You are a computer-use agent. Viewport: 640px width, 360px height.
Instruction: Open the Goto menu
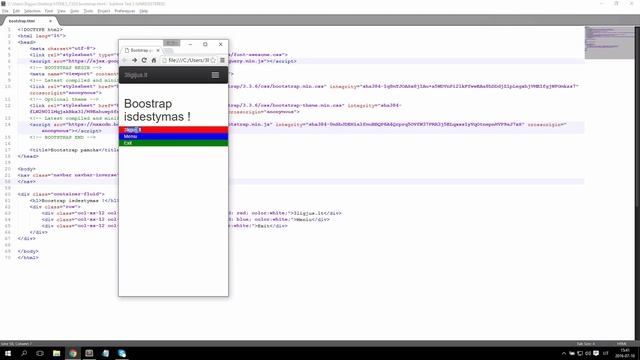pyautogui.click(x=74, y=11)
